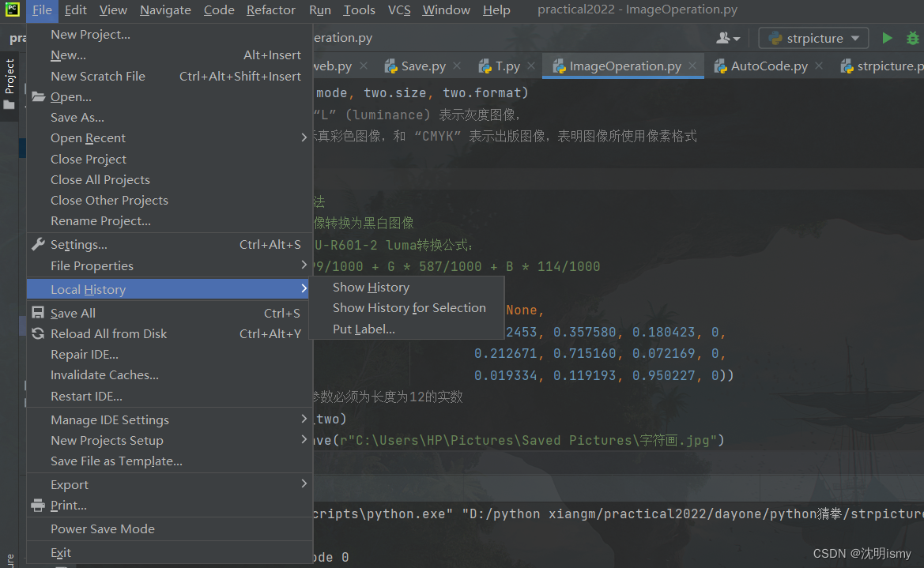
Task: Expand the Export submenu
Action: tap(69, 483)
